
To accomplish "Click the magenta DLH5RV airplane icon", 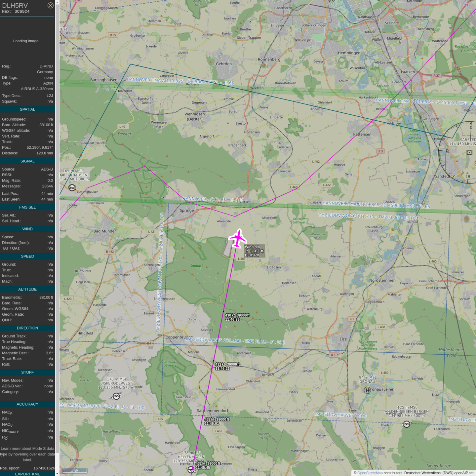I will pos(238,238).
